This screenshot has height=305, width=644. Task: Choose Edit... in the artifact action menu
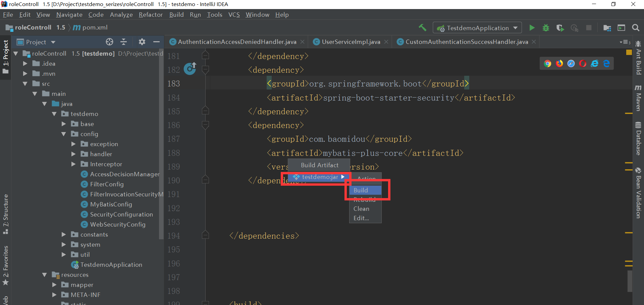[x=365, y=218]
